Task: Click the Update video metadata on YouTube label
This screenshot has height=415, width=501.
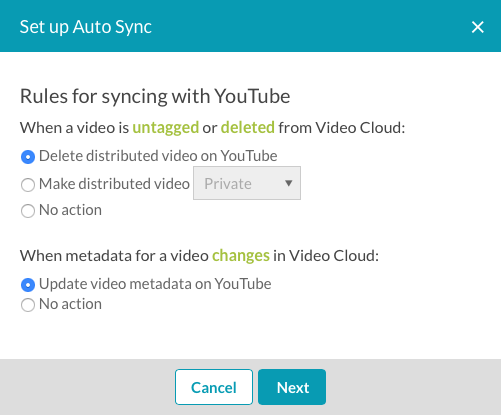Action: point(155,284)
